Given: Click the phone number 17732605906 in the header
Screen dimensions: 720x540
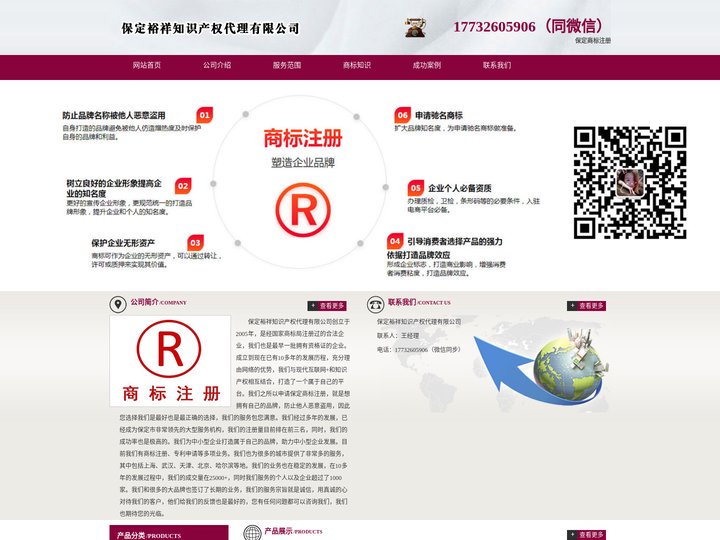Looking at the screenshot, I should point(495,27).
